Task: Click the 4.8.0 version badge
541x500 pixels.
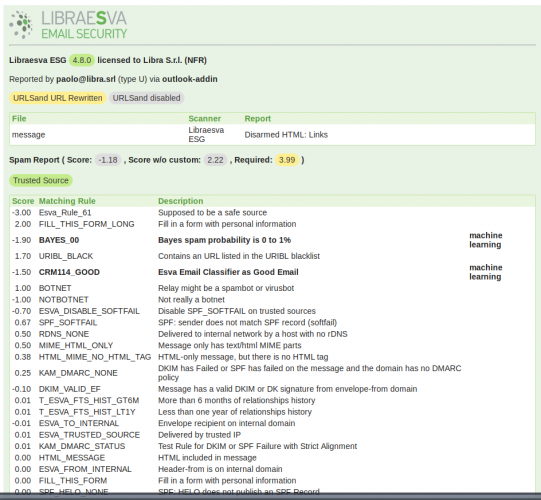Action: (82, 60)
